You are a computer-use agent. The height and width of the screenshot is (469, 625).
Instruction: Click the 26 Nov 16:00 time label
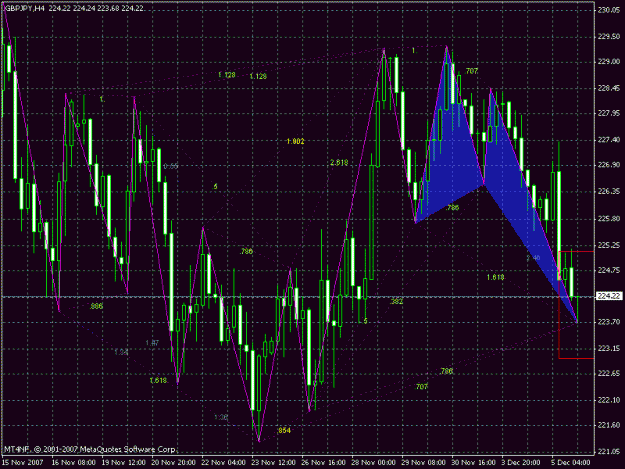(x=323, y=463)
